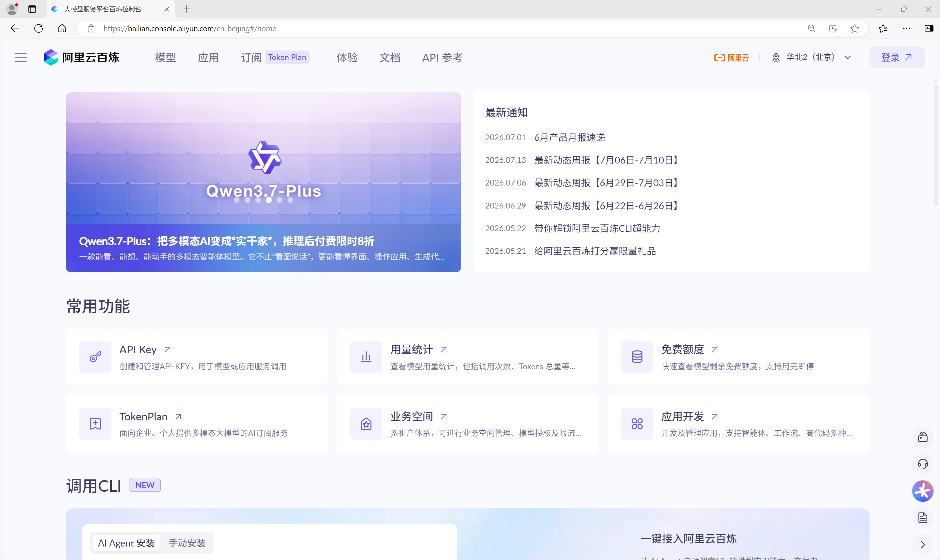Open the tab actions menu
This screenshot has height=560, width=940.
click(32, 9)
